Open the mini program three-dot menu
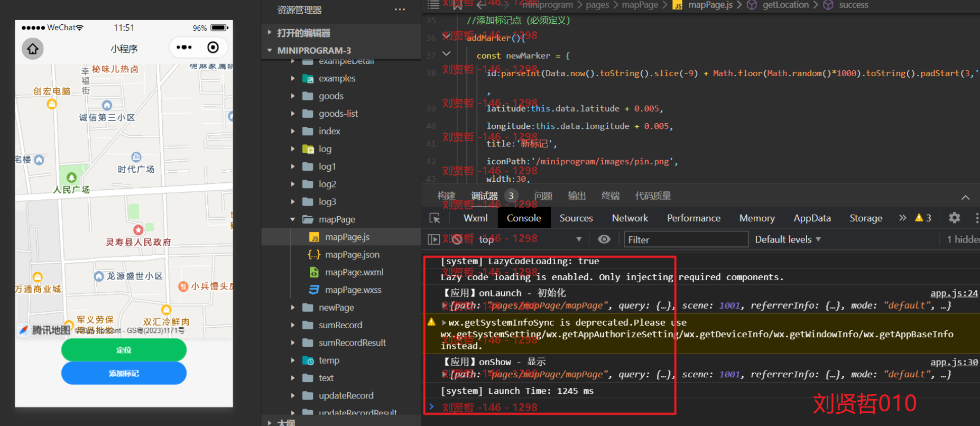 [184, 48]
